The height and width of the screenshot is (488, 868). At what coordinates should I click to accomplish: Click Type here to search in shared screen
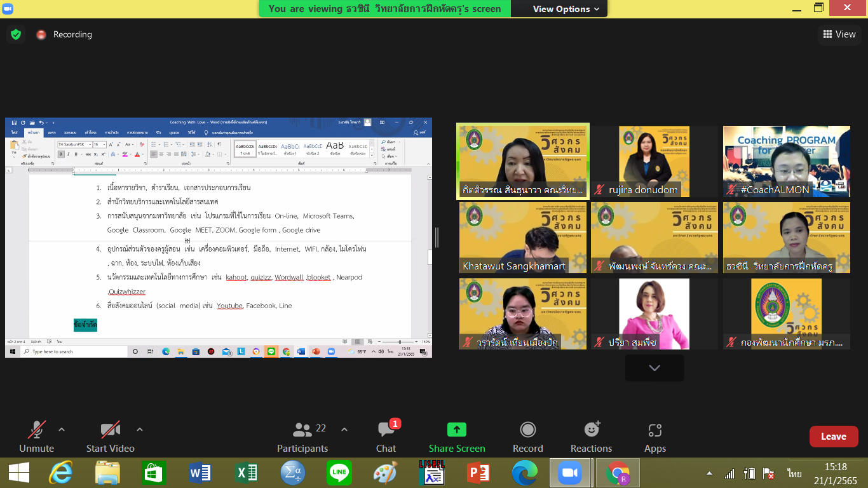tap(74, 351)
